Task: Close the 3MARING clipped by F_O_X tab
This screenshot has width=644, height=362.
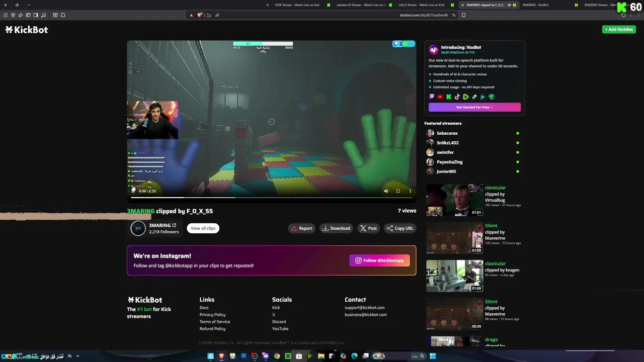Action: 462,5
